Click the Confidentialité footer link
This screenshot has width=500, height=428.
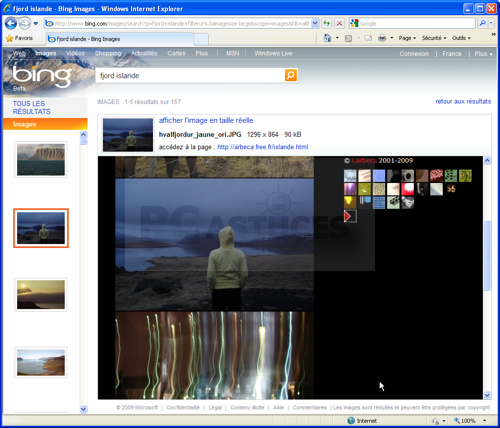(183, 407)
